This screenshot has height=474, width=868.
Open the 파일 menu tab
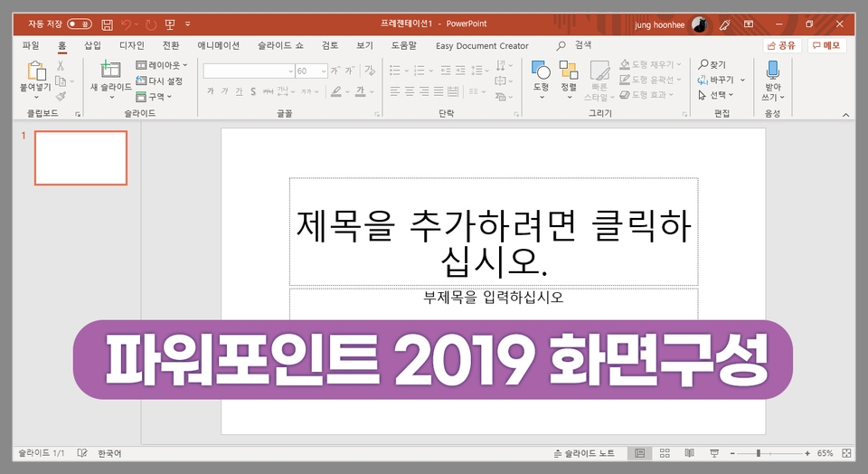(x=31, y=45)
